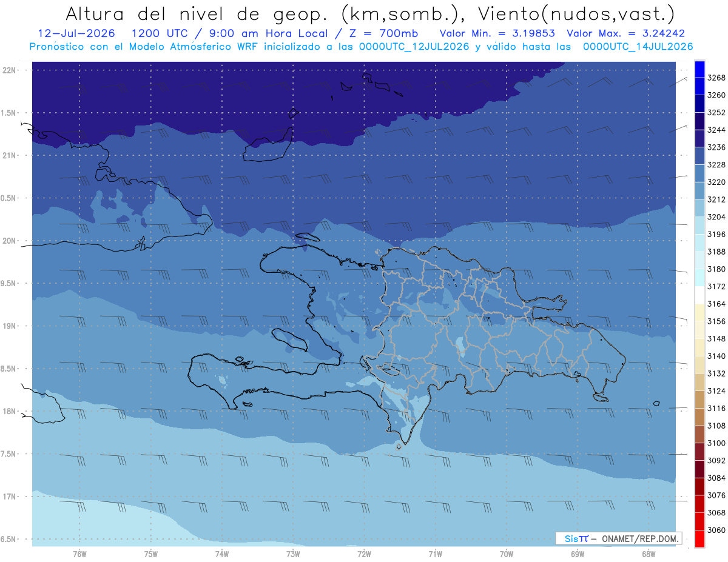Click the 3108 legend value

point(716,426)
